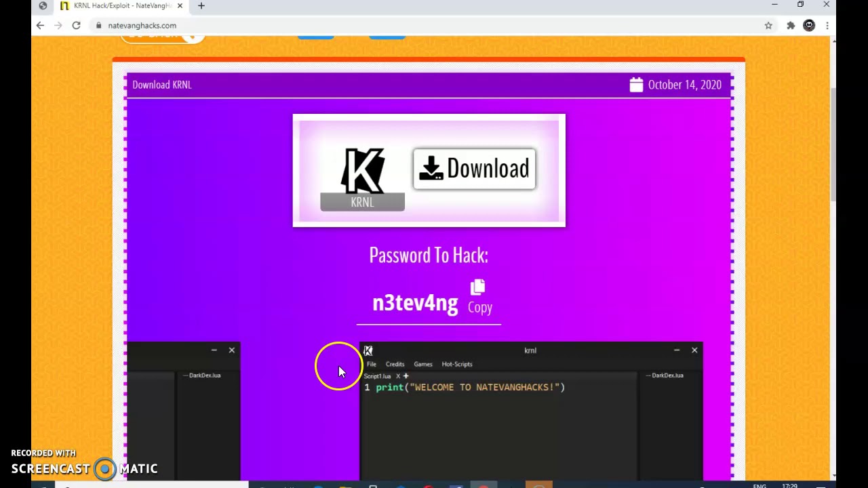Click the October 14, 2020 date
The width and height of the screenshot is (868, 488).
(x=684, y=85)
